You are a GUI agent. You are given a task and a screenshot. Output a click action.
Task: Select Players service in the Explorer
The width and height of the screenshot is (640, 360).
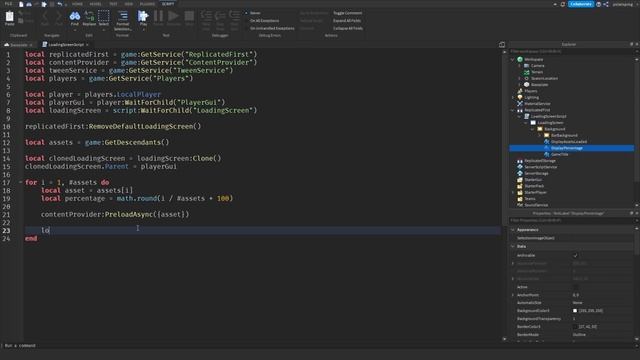pyautogui.click(x=531, y=91)
